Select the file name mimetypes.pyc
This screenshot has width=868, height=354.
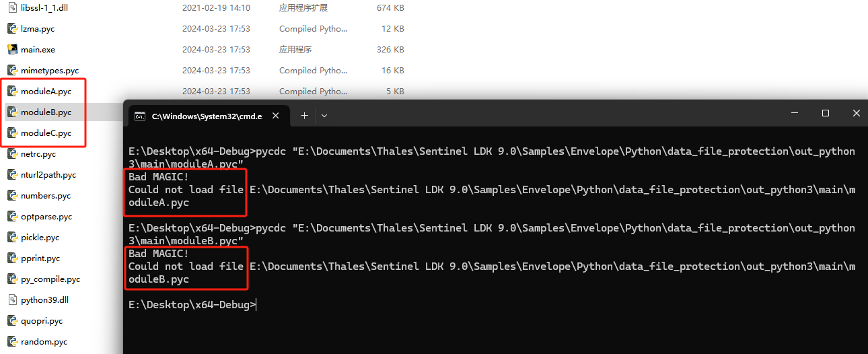point(50,71)
